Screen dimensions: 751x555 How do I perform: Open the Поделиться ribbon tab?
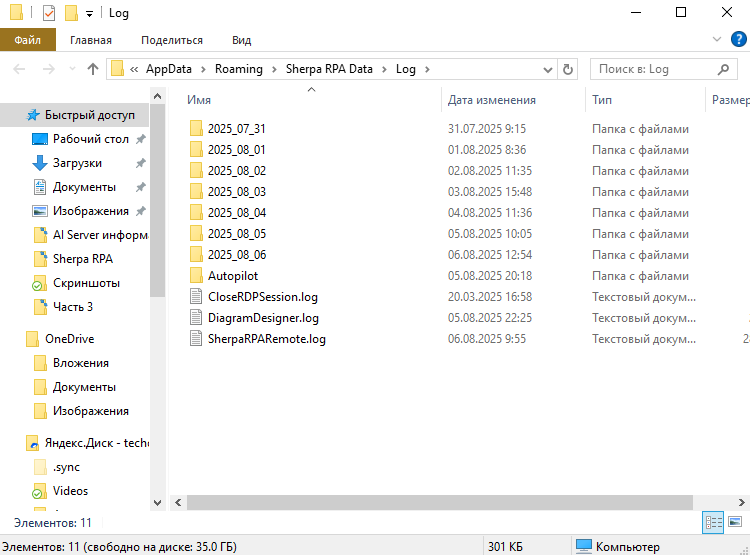[x=171, y=40]
